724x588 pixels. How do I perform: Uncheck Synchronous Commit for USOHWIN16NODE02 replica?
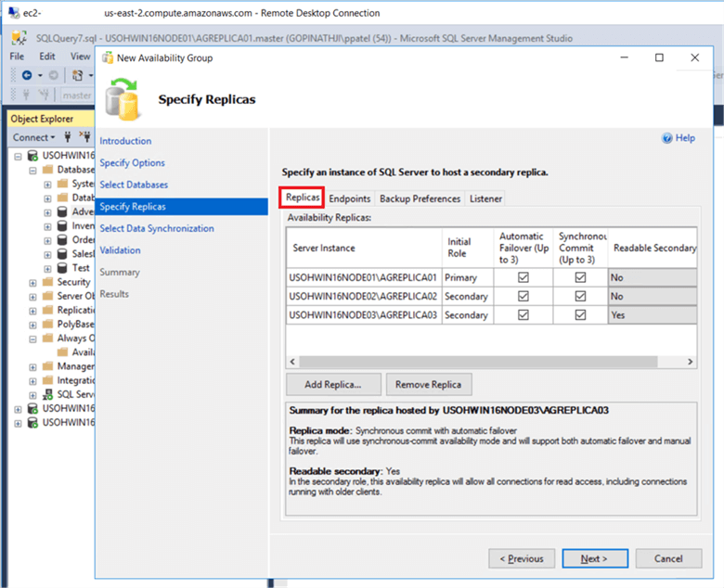click(580, 296)
